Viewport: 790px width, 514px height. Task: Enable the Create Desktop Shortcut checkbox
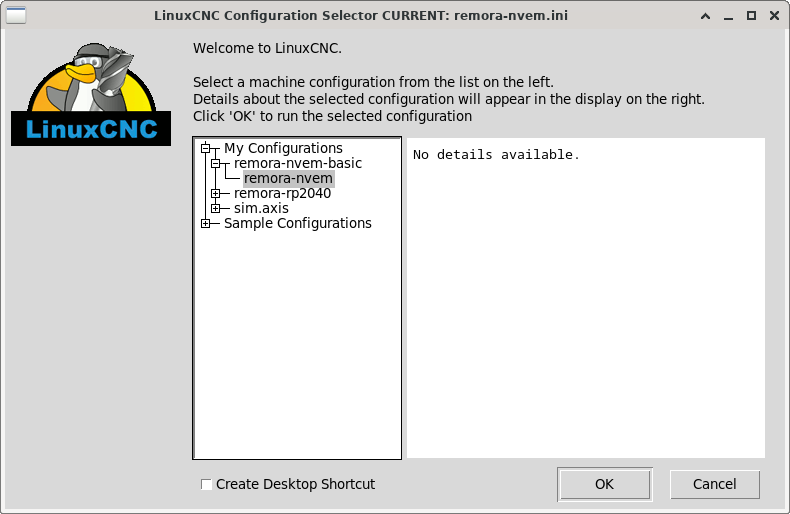(x=206, y=484)
